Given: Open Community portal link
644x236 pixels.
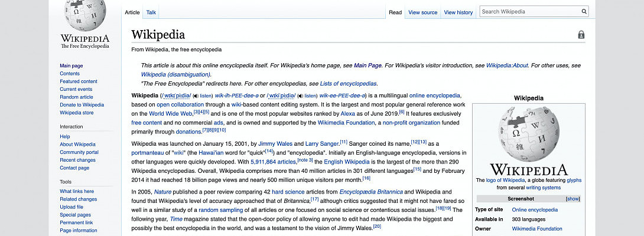Looking at the screenshot, I should coord(79,152).
